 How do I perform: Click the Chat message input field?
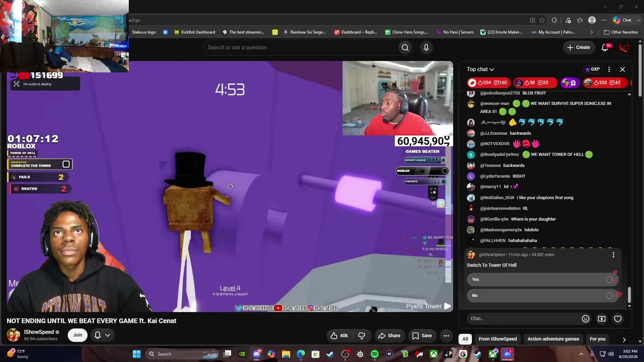click(x=522, y=318)
